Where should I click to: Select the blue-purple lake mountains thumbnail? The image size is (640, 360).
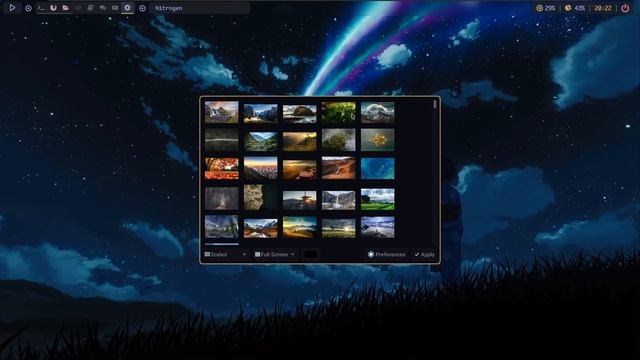click(x=378, y=227)
